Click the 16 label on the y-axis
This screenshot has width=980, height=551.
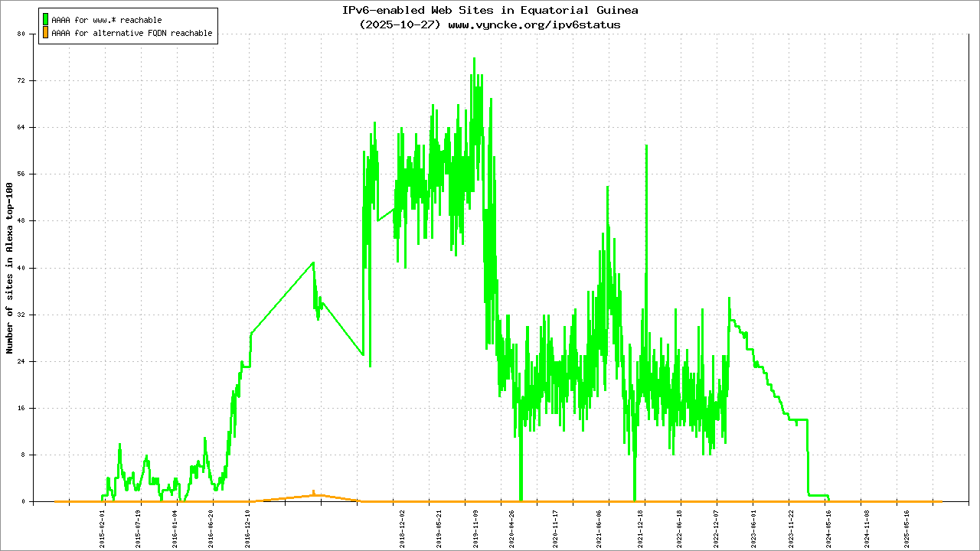click(x=21, y=408)
